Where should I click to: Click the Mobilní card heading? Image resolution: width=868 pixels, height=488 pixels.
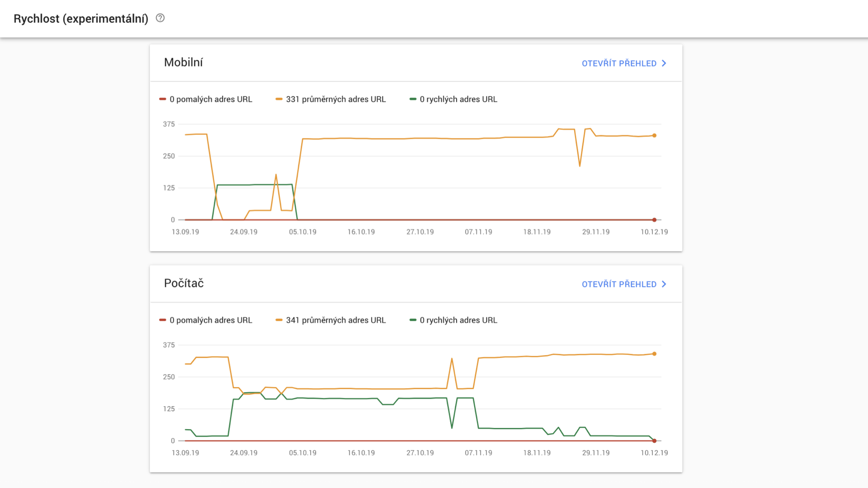pos(183,62)
